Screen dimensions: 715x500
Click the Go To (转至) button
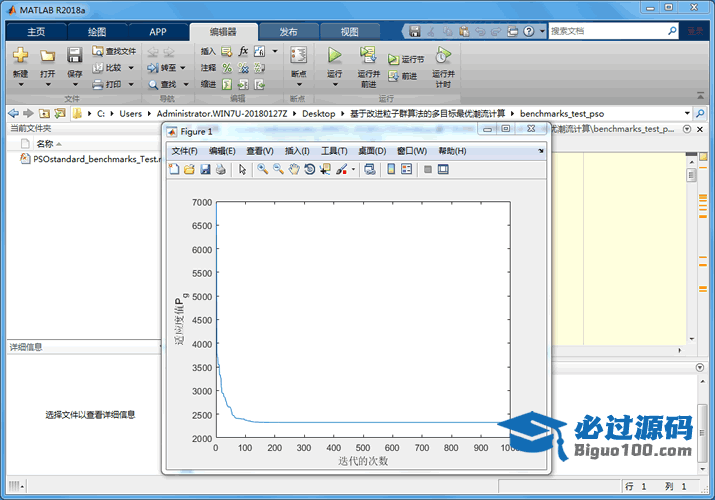166,68
